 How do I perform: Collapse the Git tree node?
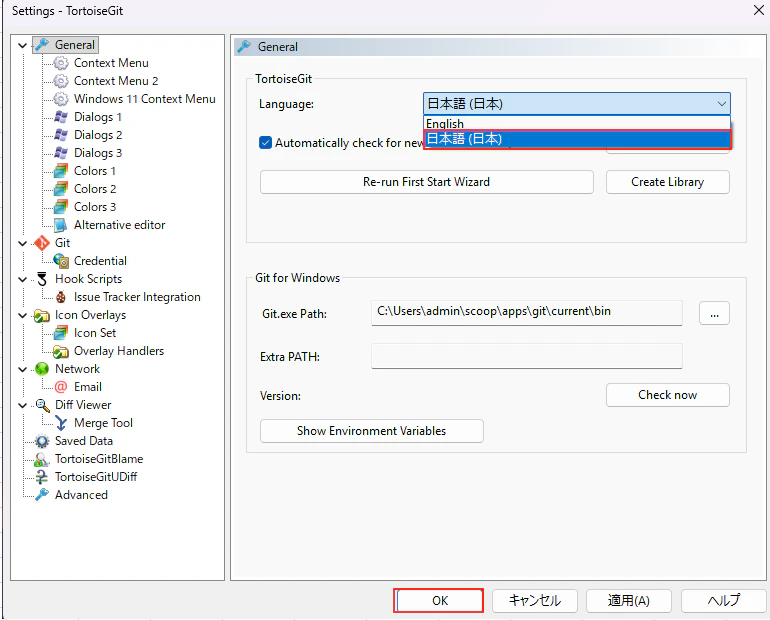coord(23,243)
